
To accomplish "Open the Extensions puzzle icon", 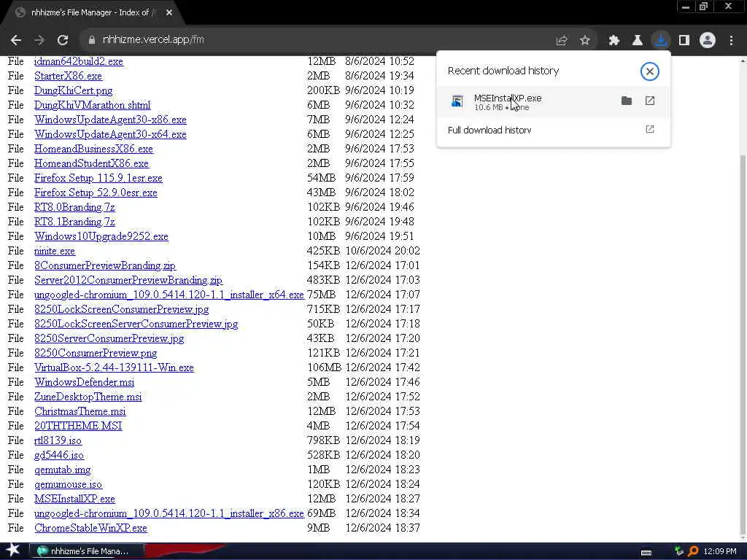I will 614,41.
